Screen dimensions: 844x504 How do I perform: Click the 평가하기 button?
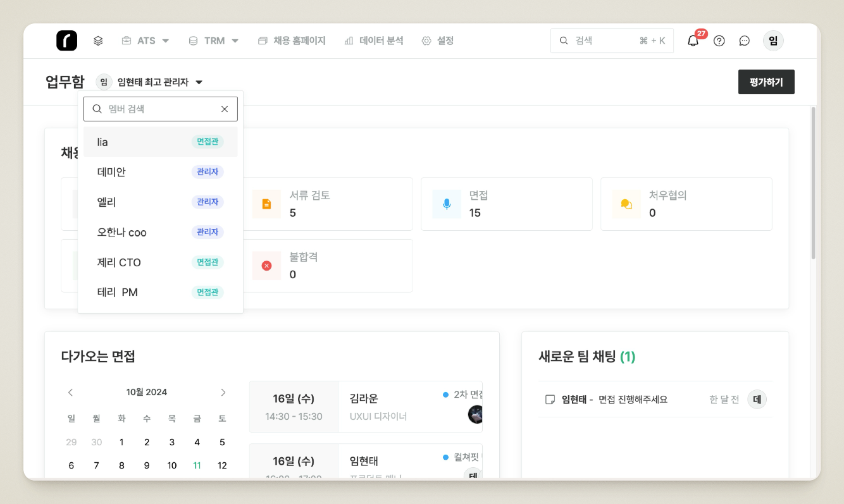[x=766, y=82]
